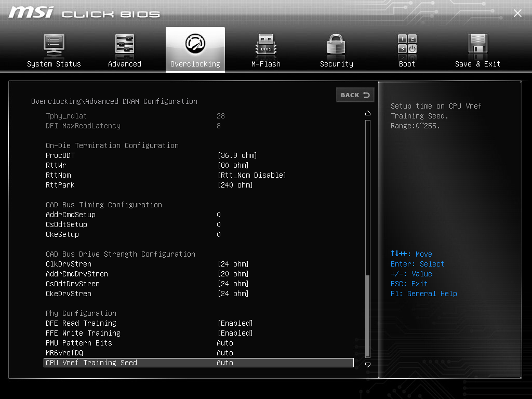The width and height of the screenshot is (532, 399).
Task: Click the Overclocking\Advanced DRAM Configuration breadcrumb
Action: (x=114, y=101)
